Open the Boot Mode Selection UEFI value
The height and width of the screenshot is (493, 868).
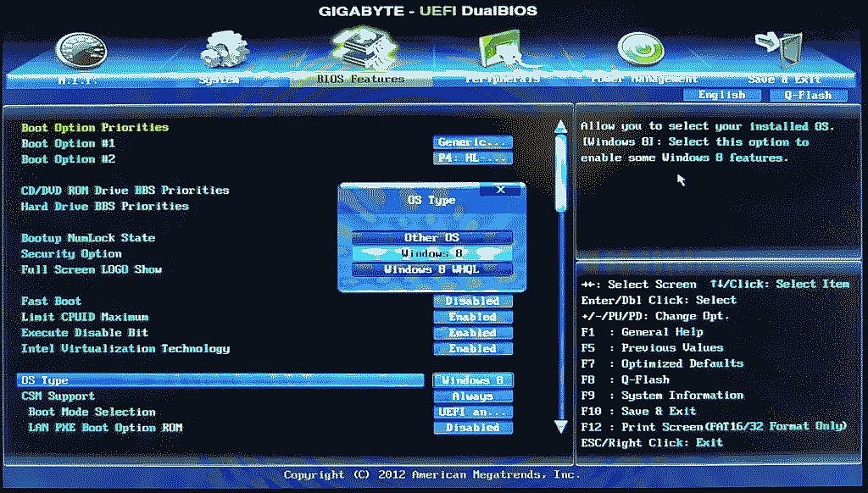pyautogui.click(x=472, y=413)
